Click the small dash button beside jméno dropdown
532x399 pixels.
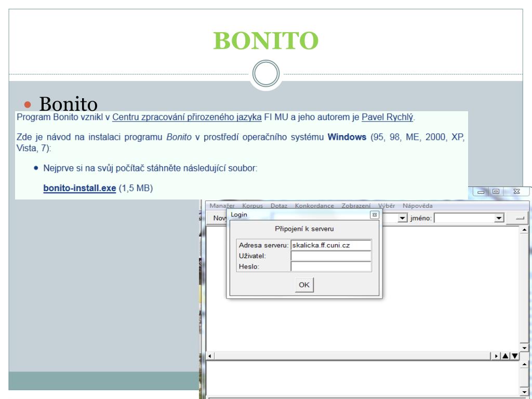pyautogui.click(x=520, y=218)
